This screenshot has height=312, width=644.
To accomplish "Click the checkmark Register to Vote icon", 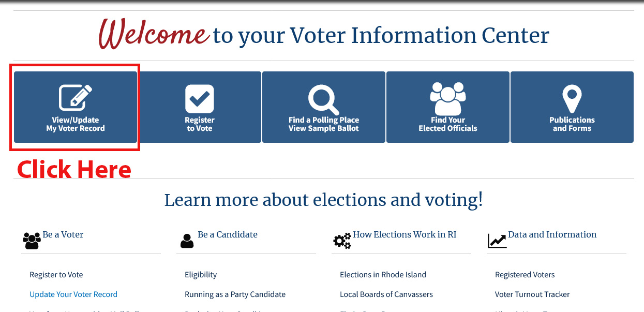I will (200, 98).
